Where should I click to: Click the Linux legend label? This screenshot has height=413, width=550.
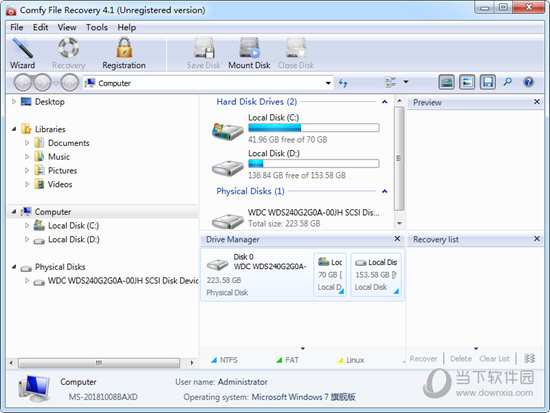[x=355, y=360]
